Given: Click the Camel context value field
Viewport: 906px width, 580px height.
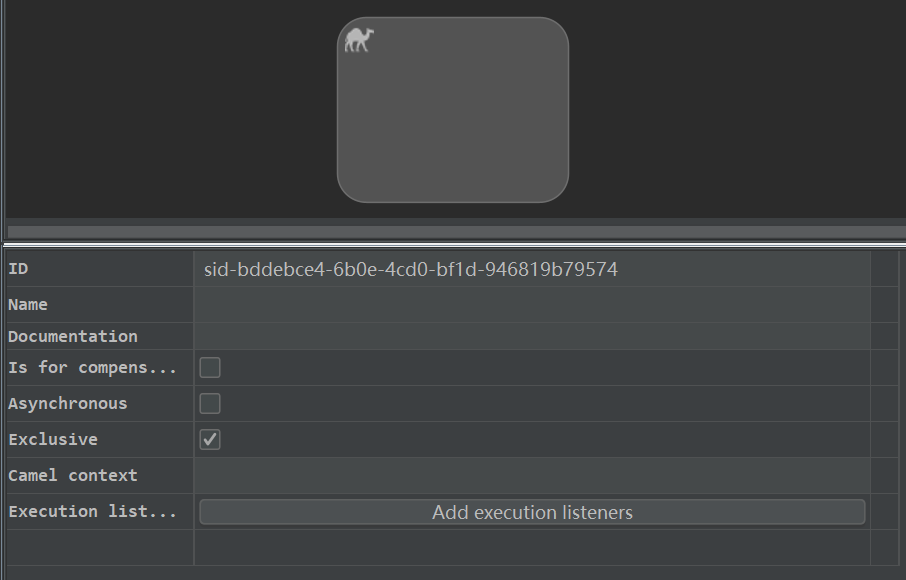Looking at the screenshot, I should [x=532, y=475].
